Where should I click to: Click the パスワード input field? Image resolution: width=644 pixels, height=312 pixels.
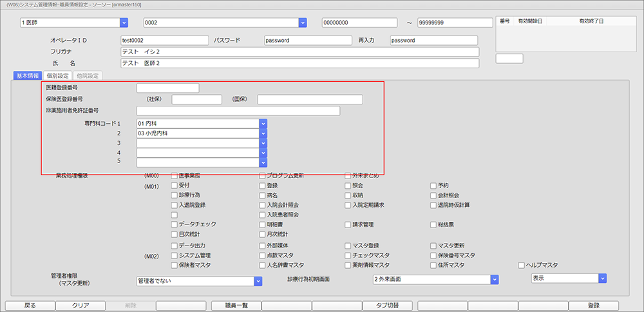pos(308,41)
